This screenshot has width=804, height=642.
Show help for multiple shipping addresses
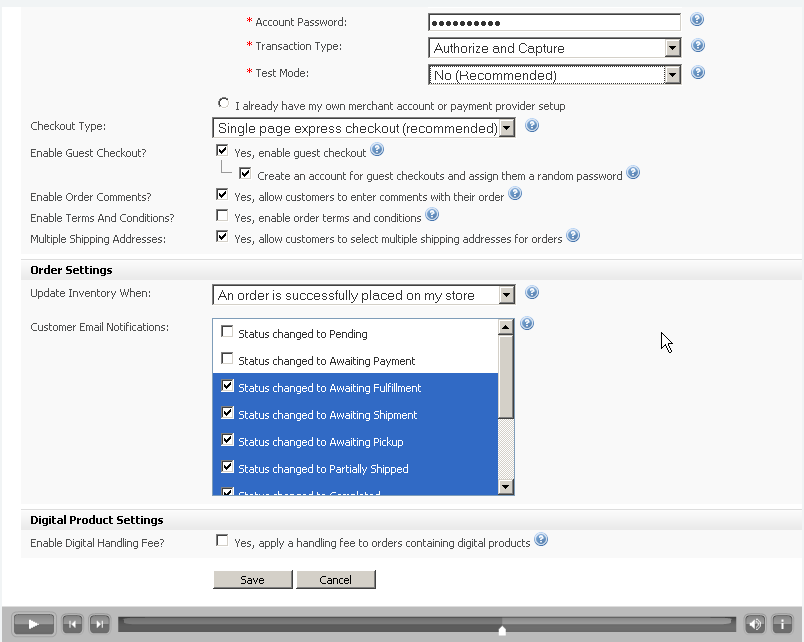coord(573,236)
